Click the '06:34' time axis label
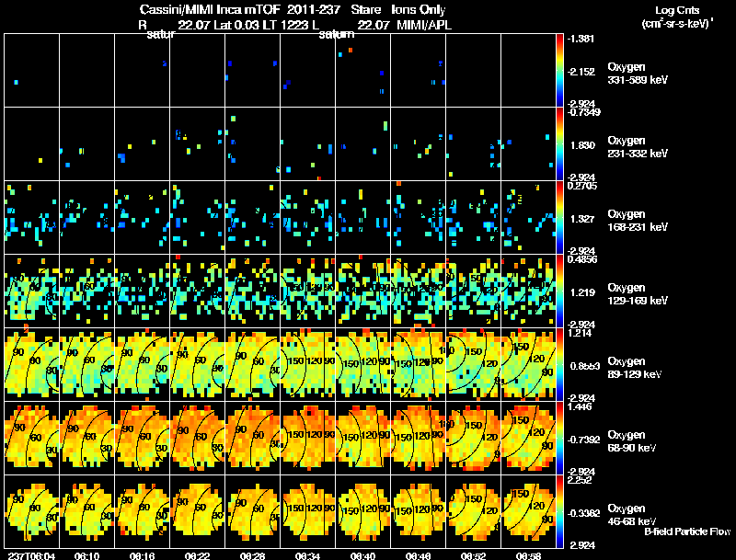Screen dimensions: 736x560 [x=308, y=555]
